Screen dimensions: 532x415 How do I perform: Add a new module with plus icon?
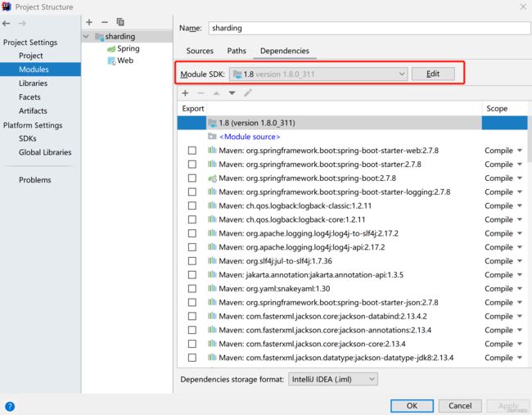click(x=89, y=22)
